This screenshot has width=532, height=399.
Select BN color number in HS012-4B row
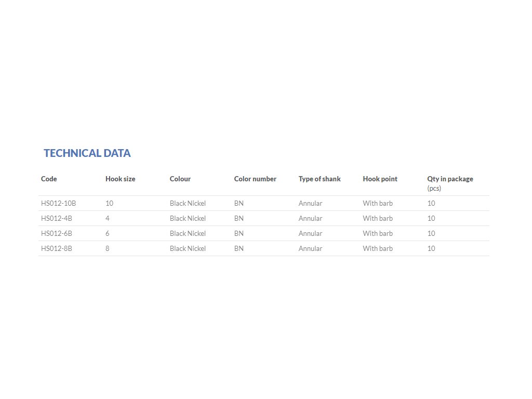[x=239, y=218]
